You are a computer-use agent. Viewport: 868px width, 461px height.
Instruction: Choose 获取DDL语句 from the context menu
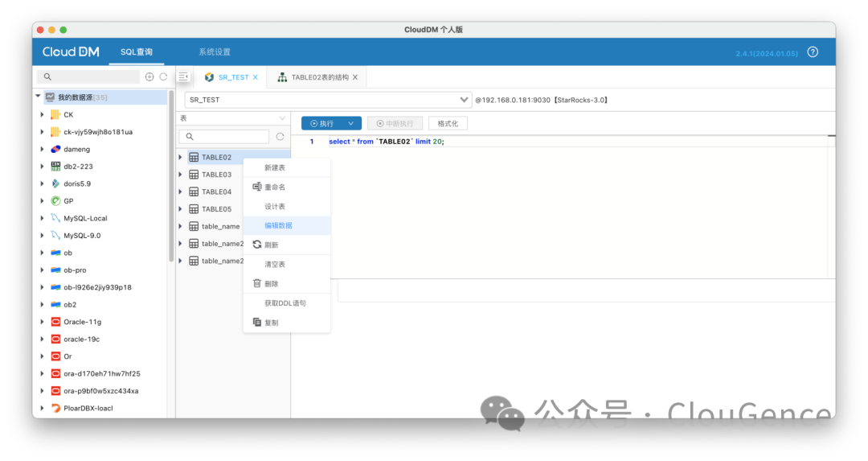point(287,303)
